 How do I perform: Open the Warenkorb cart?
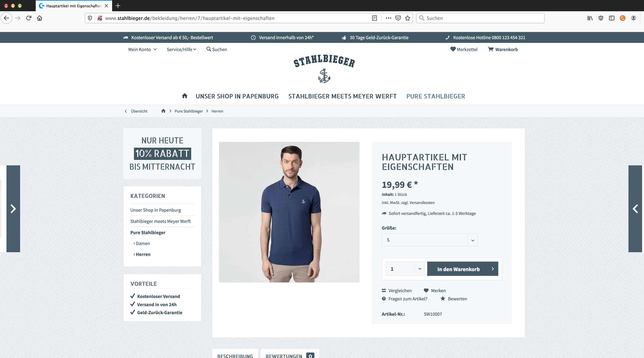[x=503, y=49]
